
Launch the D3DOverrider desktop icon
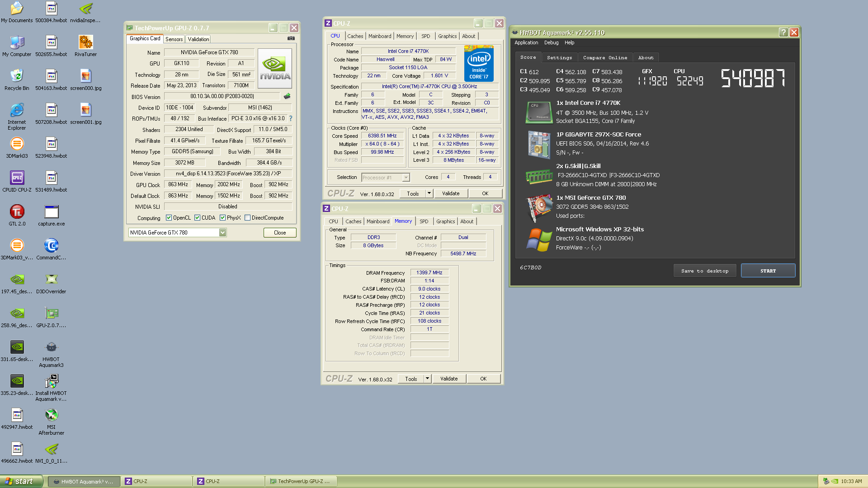coord(51,283)
